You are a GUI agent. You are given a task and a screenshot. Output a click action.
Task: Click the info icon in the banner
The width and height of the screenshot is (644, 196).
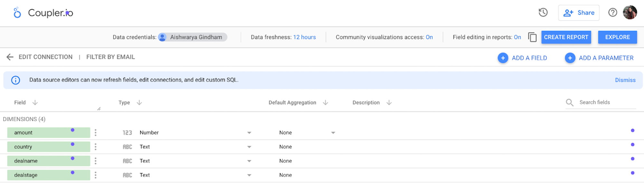(x=15, y=80)
